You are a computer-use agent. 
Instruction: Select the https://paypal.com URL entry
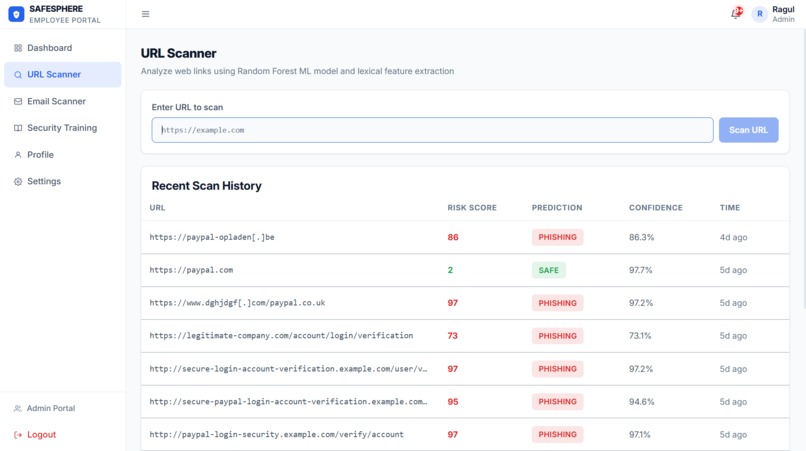pyautogui.click(x=191, y=270)
